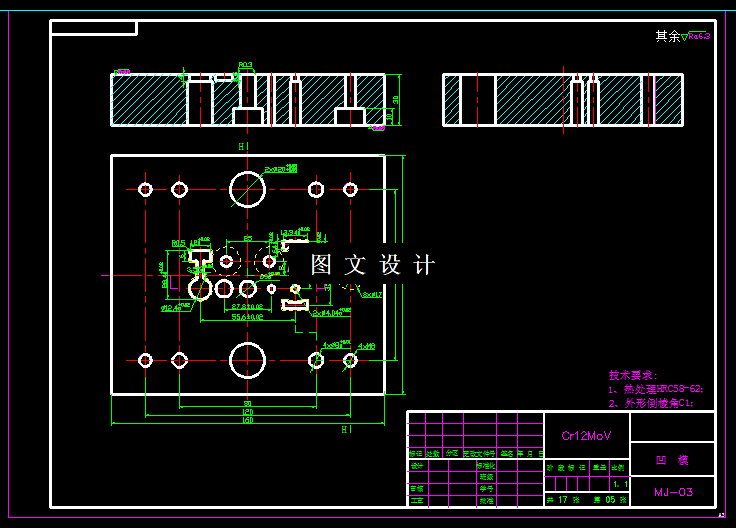
Task: Click the MJ-03 drawing number
Action: 674,492
